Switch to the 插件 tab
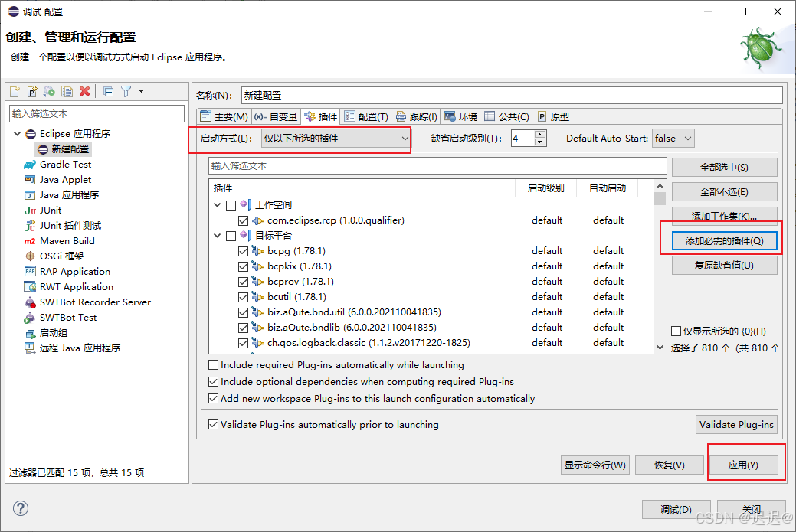Image resolution: width=796 pixels, height=532 pixels. click(320, 116)
